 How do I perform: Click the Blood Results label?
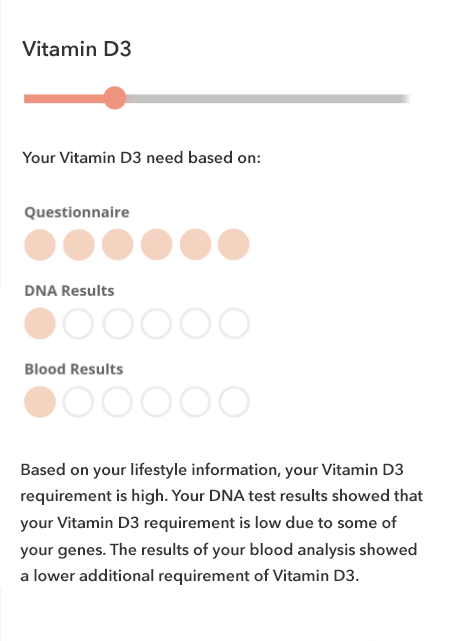(x=74, y=369)
